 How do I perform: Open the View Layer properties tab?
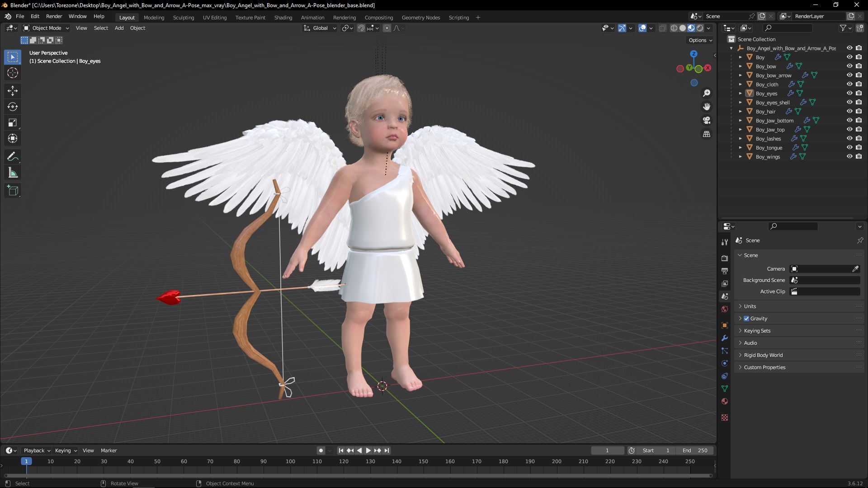click(725, 283)
